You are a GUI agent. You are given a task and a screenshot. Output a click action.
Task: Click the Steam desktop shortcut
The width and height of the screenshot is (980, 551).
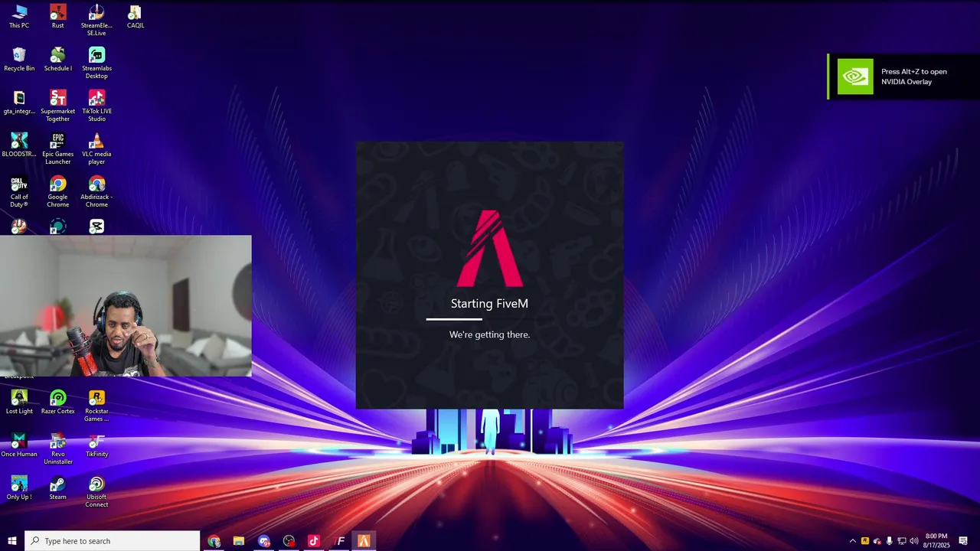point(58,488)
